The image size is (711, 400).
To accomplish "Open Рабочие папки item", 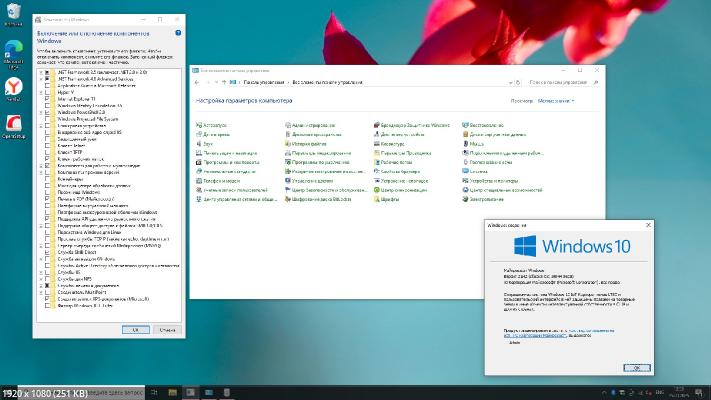I will tap(393, 162).
